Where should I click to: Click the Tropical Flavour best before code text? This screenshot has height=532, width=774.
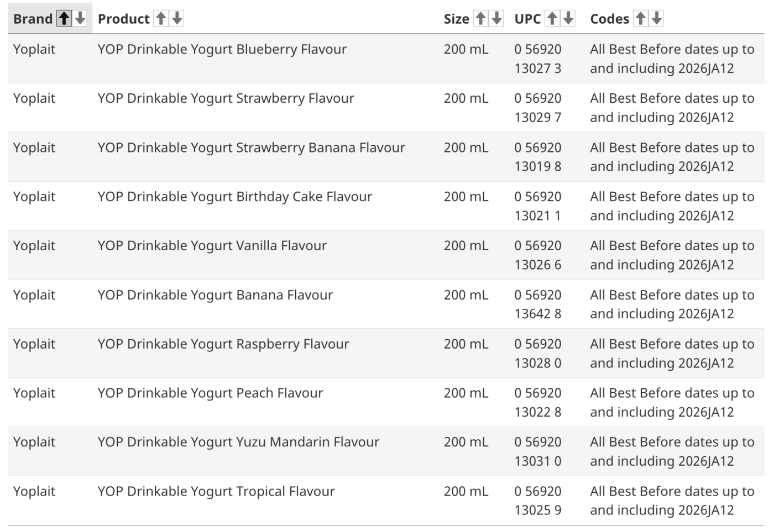pyautogui.click(x=672, y=501)
